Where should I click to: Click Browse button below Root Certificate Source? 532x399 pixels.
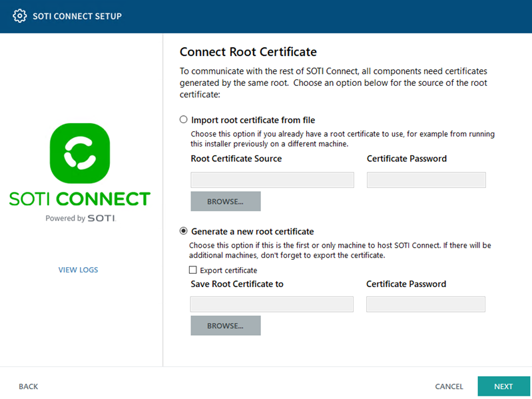[x=226, y=201]
